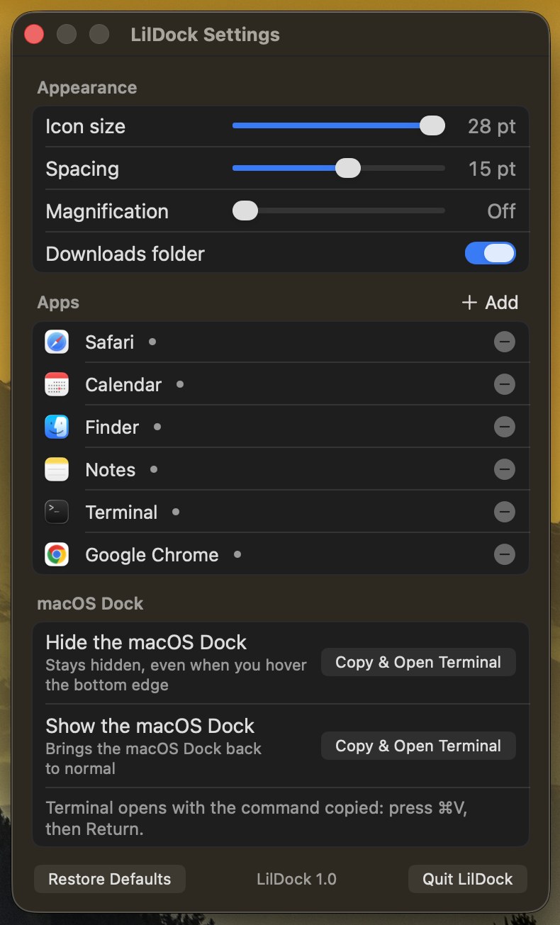This screenshot has width=560, height=925.
Task: Remove Google Chrome using its minus icon
Action: tap(505, 554)
